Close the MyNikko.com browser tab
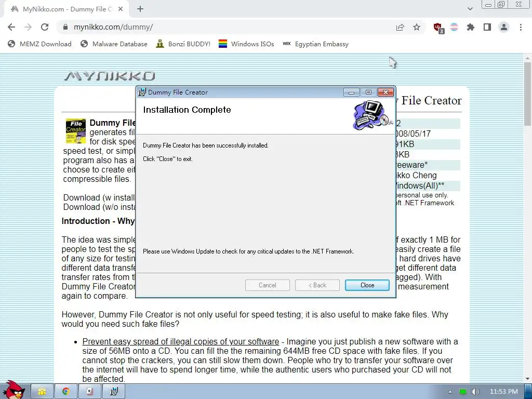 click(121, 9)
